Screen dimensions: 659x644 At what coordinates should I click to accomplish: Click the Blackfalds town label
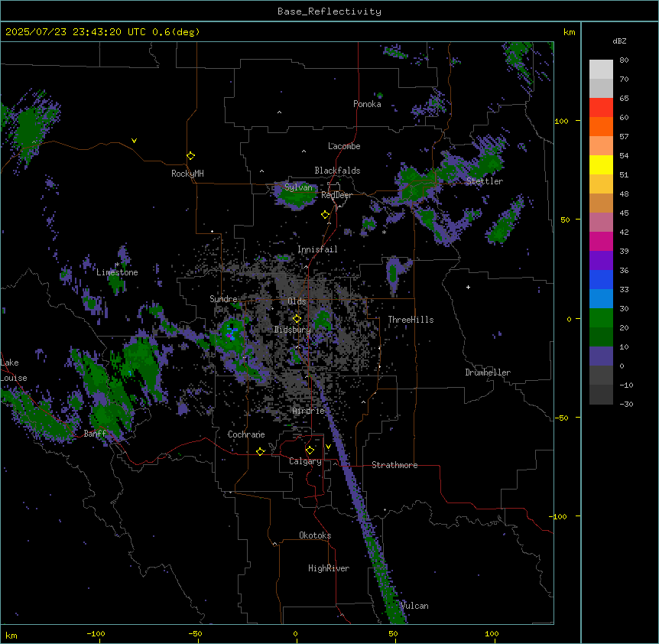[337, 171]
